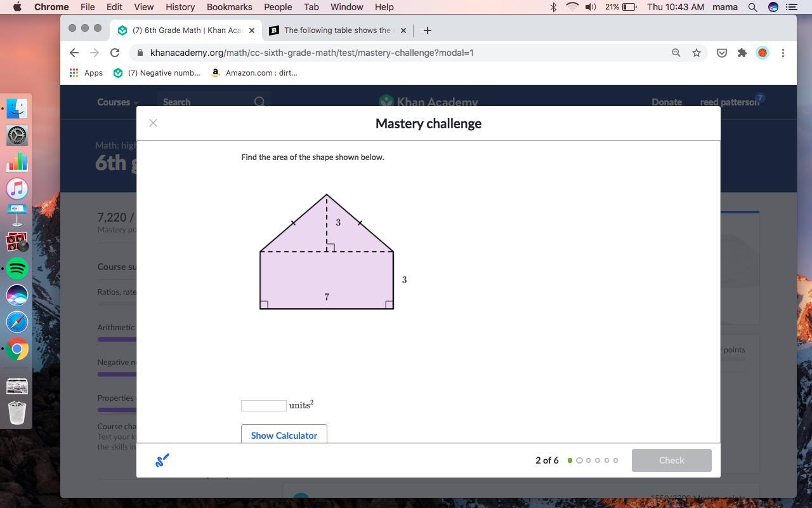Open Notification Center icon
812x508 pixels.
click(x=791, y=7)
